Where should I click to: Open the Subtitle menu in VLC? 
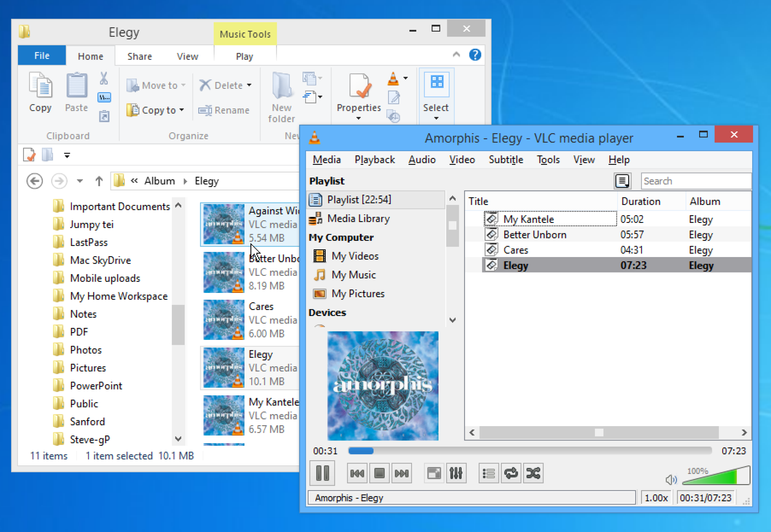tap(506, 160)
